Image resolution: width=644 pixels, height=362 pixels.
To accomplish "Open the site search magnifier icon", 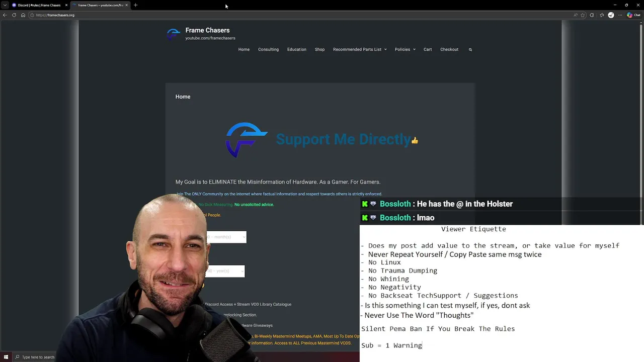I will coord(470,49).
